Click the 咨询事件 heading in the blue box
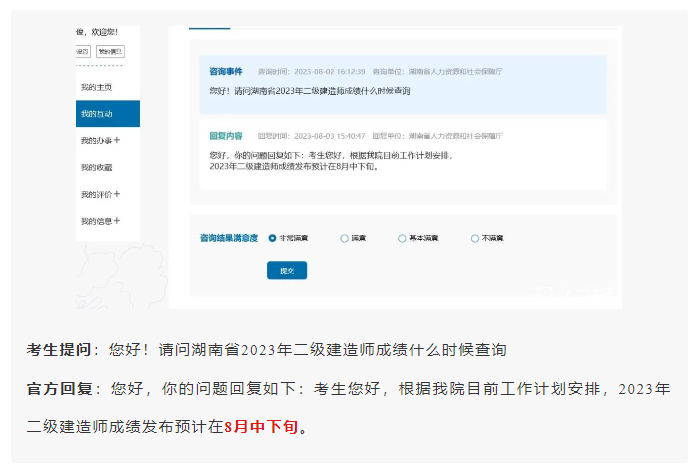697x464 pixels. click(x=225, y=72)
